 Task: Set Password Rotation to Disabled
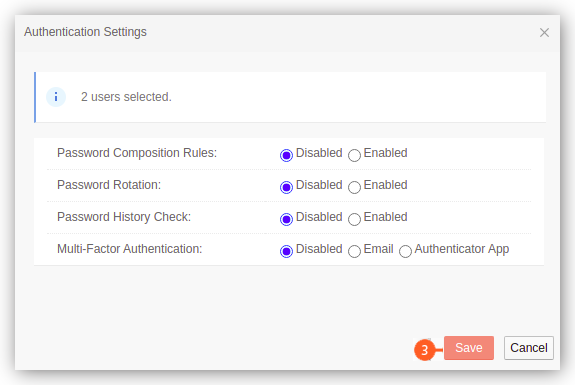pos(286,187)
